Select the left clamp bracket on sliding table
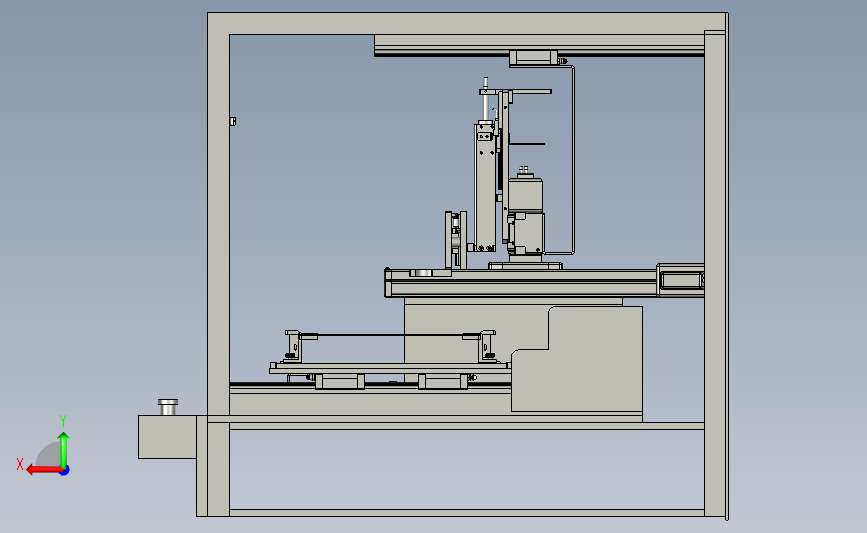The image size is (867, 533). (294, 347)
